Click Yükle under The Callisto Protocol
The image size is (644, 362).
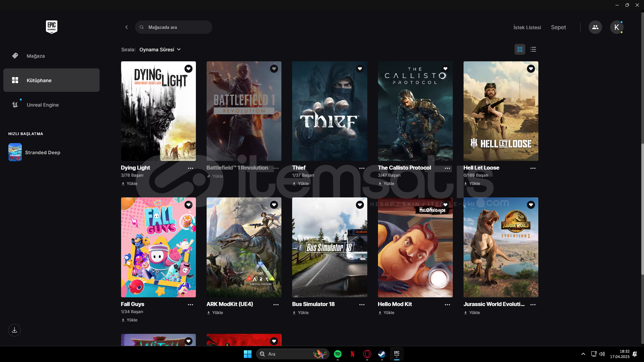[x=386, y=184]
